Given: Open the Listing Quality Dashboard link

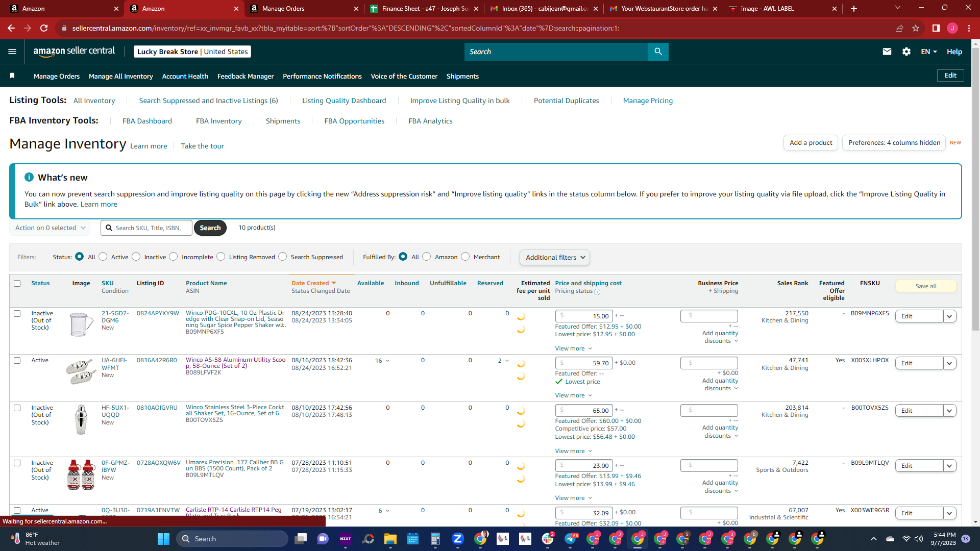Looking at the screenshot, I should [x=344, y=101].
